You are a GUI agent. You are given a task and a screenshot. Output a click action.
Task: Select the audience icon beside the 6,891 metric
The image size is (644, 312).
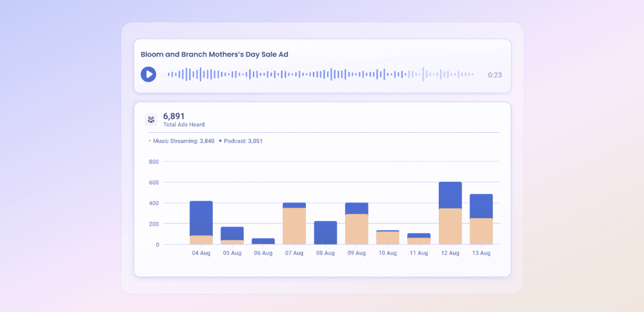click(x=151, y=120)
